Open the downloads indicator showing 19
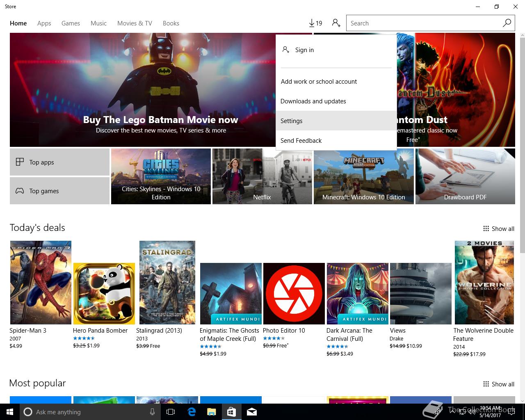 [315, 23]
